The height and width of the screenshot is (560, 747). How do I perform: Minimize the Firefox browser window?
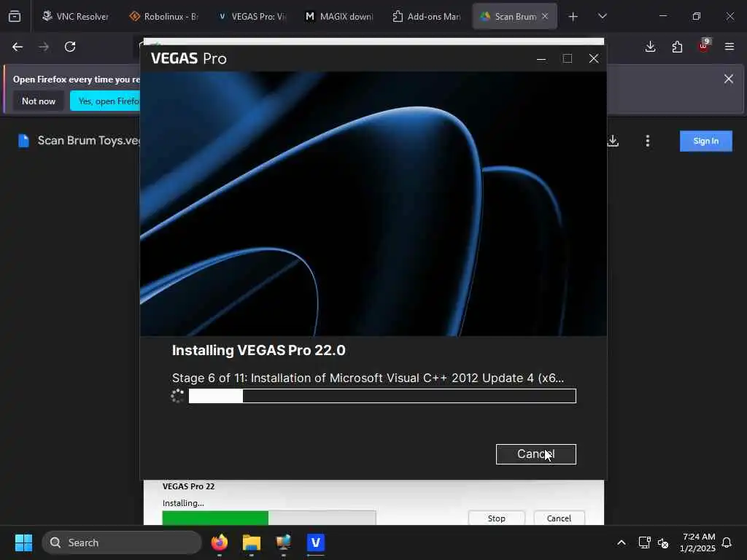[662, 16]
